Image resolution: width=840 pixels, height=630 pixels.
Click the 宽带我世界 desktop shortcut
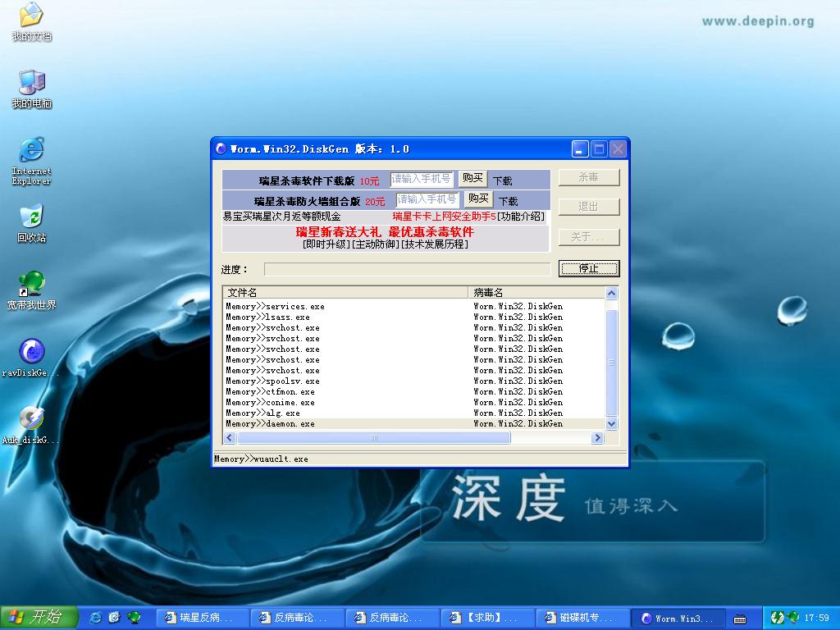click(x=31, y=285)
